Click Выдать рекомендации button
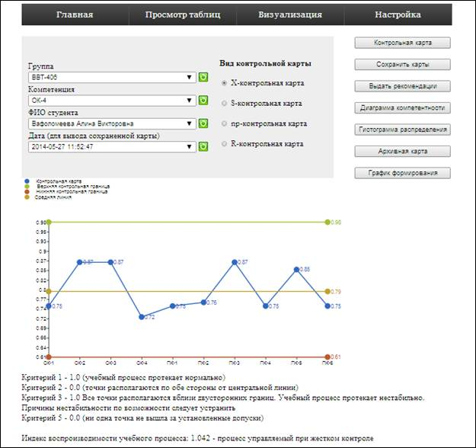This screenshot has width=476, height=448. [x=403, y=86]
